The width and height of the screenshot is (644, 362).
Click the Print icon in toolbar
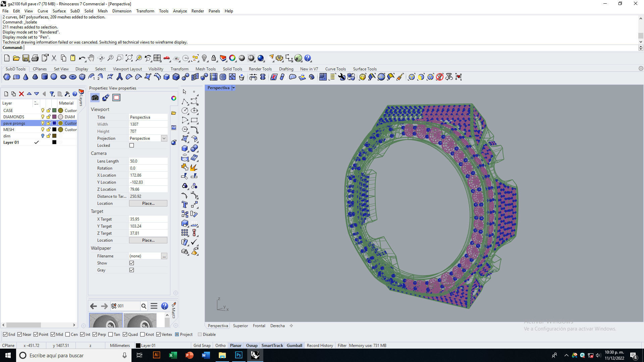[35, 58]
